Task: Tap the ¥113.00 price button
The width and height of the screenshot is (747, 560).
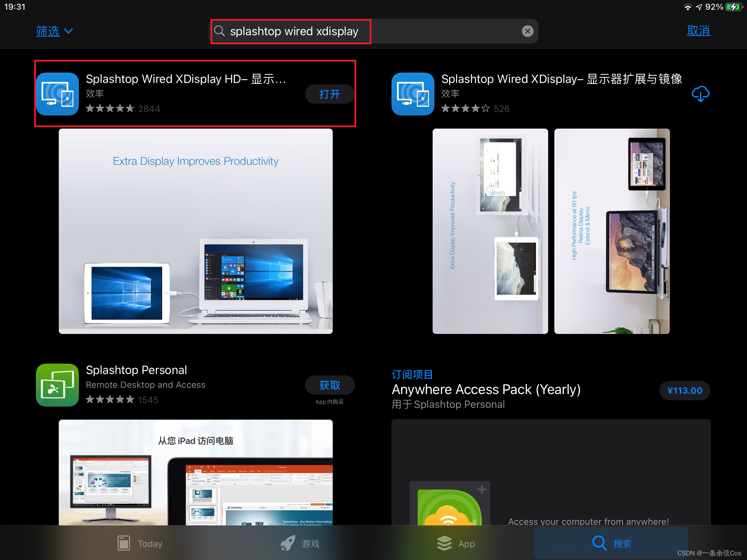Action: [x=685, y=391]
